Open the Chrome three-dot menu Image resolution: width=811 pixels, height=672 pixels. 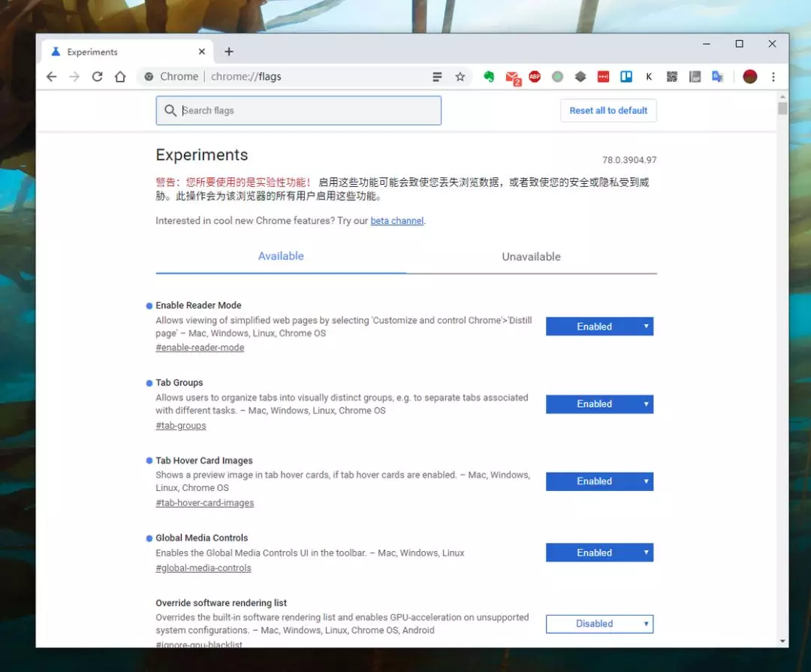[773, 77]
